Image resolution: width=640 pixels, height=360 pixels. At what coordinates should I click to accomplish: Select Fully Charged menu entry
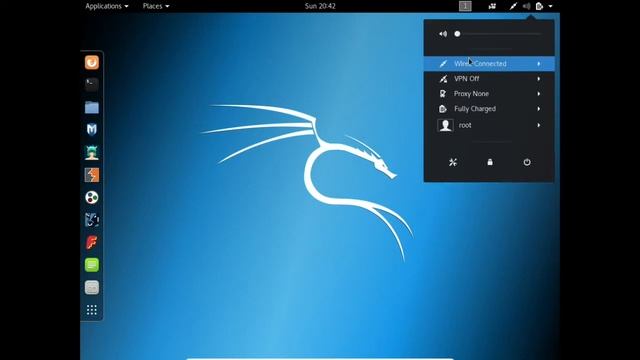[489, 109]
